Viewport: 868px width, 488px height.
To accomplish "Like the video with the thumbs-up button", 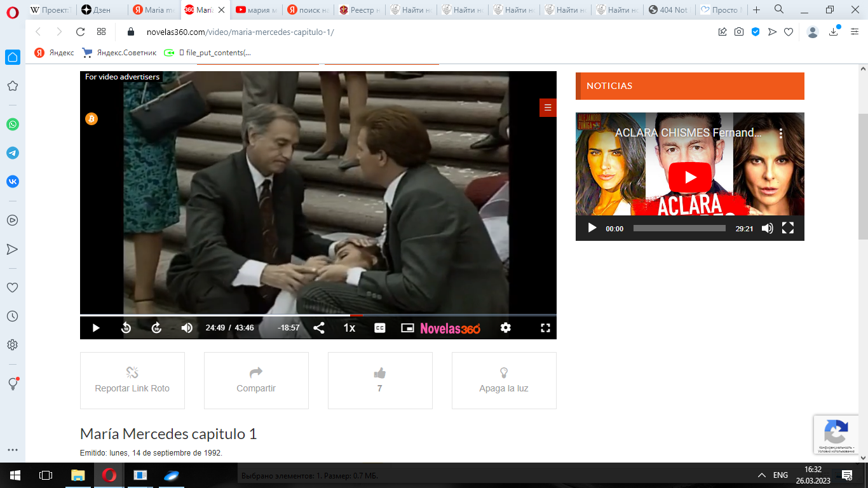I will pyautogui.click(x=380, y=381).
